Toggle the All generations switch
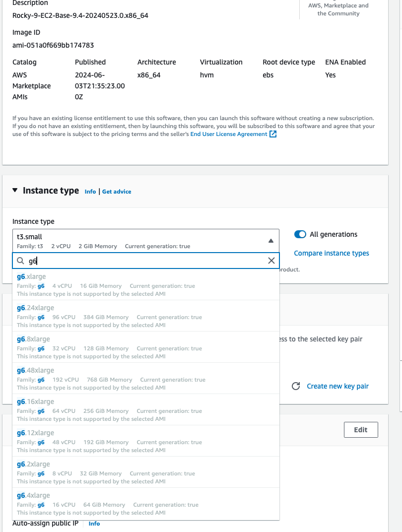This screenshot has width=402, height=532. pyautogui.click(x=300, y=234)
